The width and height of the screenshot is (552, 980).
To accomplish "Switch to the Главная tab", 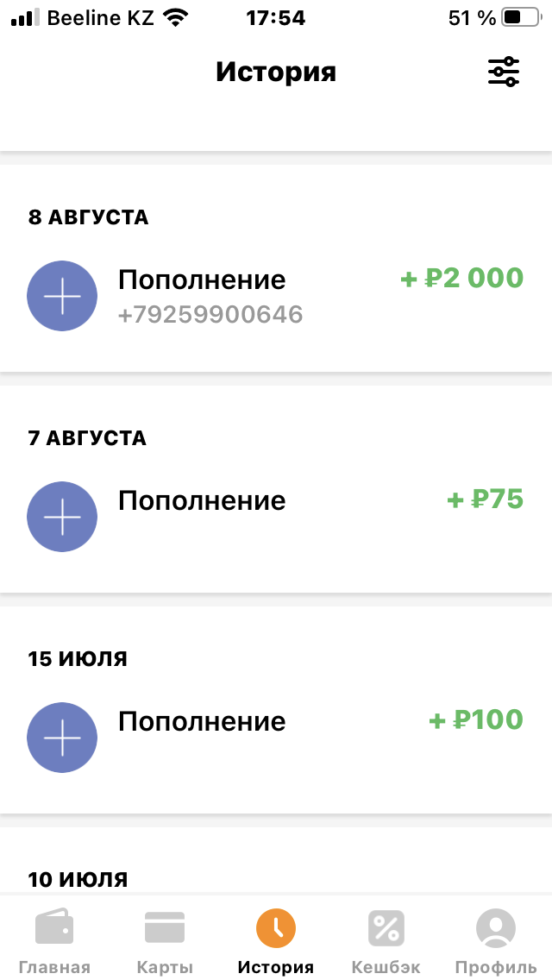I will (x=54, y=967).
